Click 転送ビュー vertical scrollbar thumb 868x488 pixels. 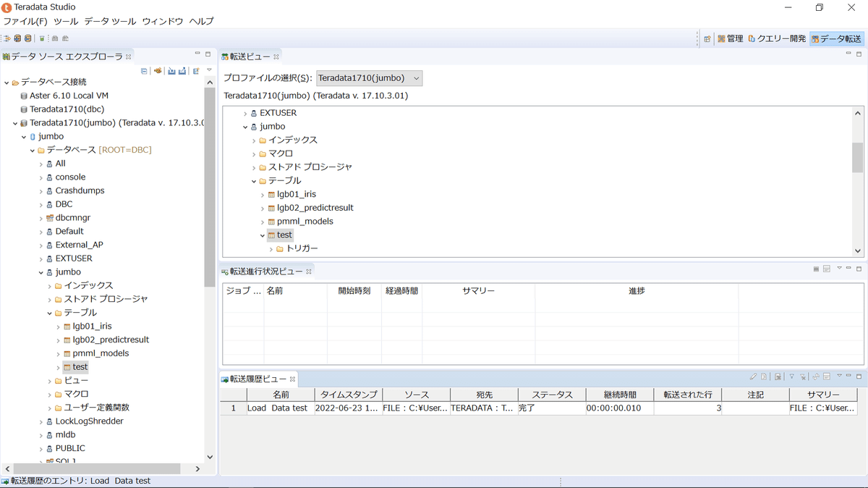tap(858, 157)
